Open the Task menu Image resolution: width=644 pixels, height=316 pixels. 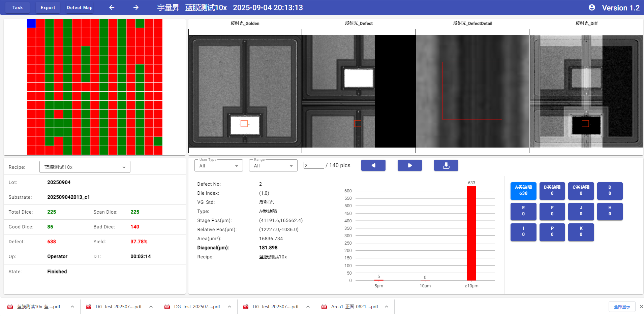18,7
